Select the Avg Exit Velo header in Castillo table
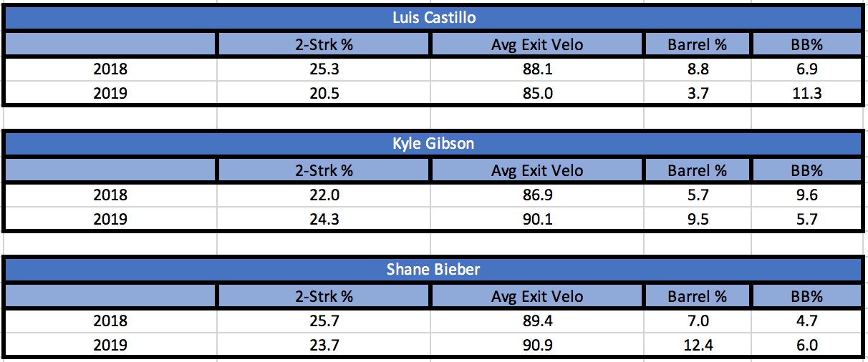The image size is (868, 362). click(x=537, y=44)
